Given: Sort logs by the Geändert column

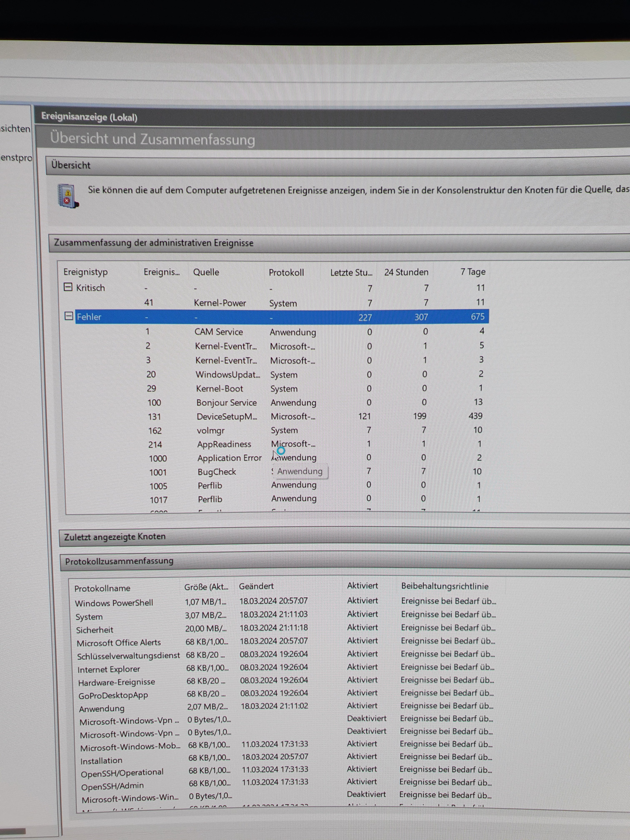Looking at the screenshot, I should (256, 586).
